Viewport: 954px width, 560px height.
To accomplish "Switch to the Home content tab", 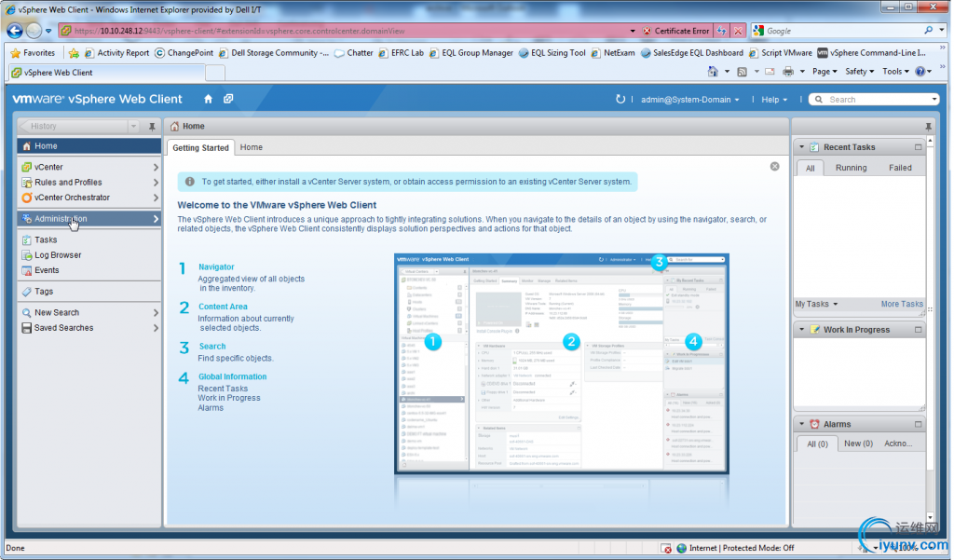I will click(252, 147).
